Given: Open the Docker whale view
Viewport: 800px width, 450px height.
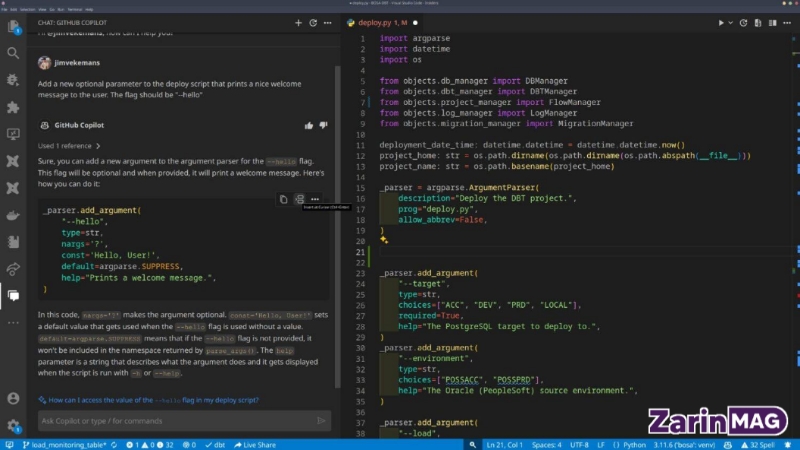Looking at the screenshot, I should (13, 215).
